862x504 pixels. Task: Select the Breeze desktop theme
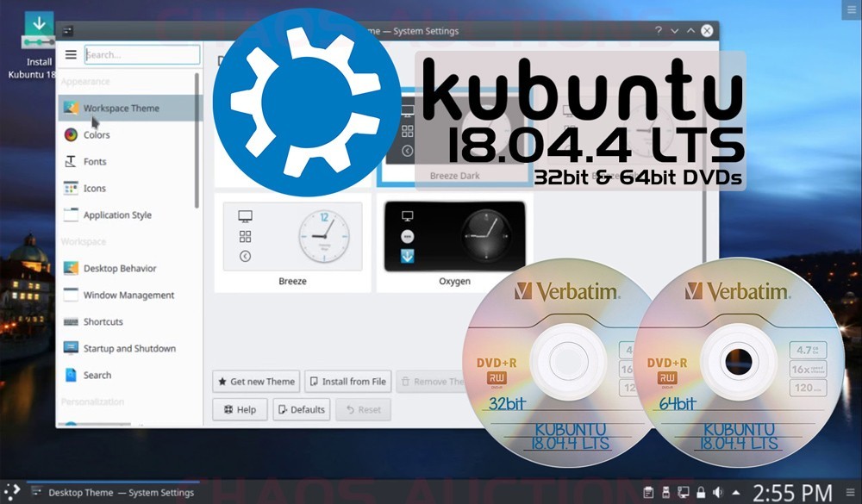pyautogui.click(x=292, y=245)
